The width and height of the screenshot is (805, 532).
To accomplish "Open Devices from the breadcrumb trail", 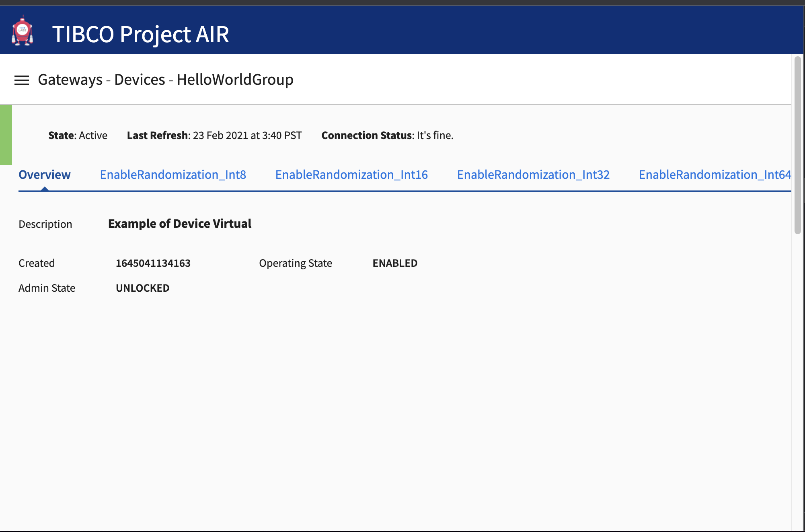I will coord(139,80).
